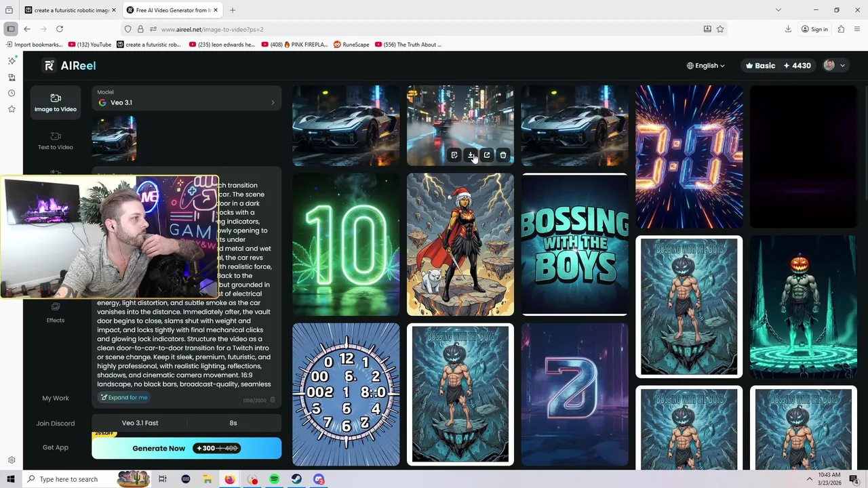This screenshot has height=488, width=868.
Task: Share the rainy neon street video
Action: click(487, 155)
